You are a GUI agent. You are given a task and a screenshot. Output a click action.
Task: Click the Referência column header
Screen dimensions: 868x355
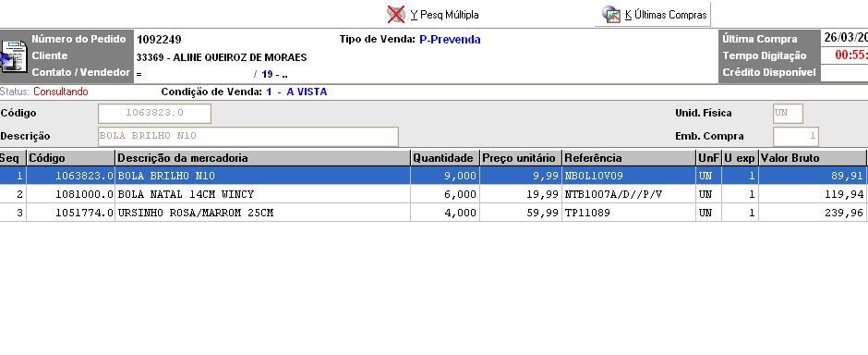coord(629,158)
